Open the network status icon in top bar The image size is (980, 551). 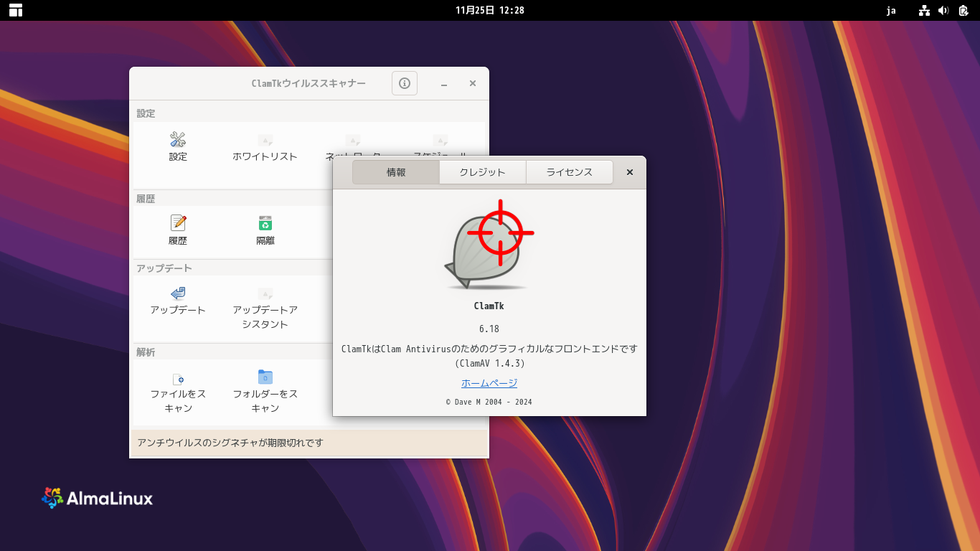tap(924, 10)
